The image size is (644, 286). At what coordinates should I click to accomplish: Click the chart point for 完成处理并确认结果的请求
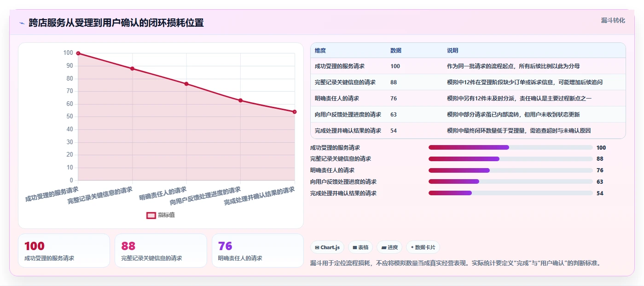point(295,112)
